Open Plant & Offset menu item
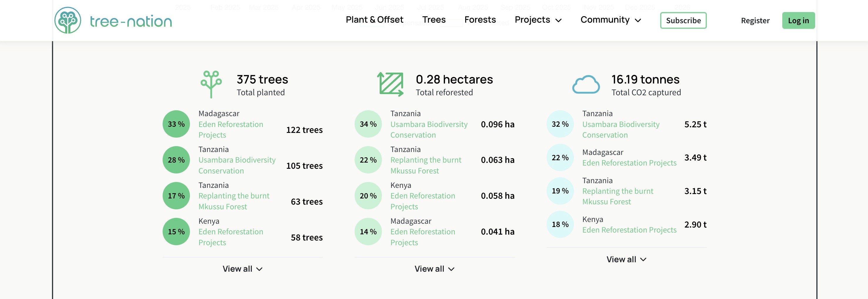This screenshot has height=299, width=868. tap(374, 20)
